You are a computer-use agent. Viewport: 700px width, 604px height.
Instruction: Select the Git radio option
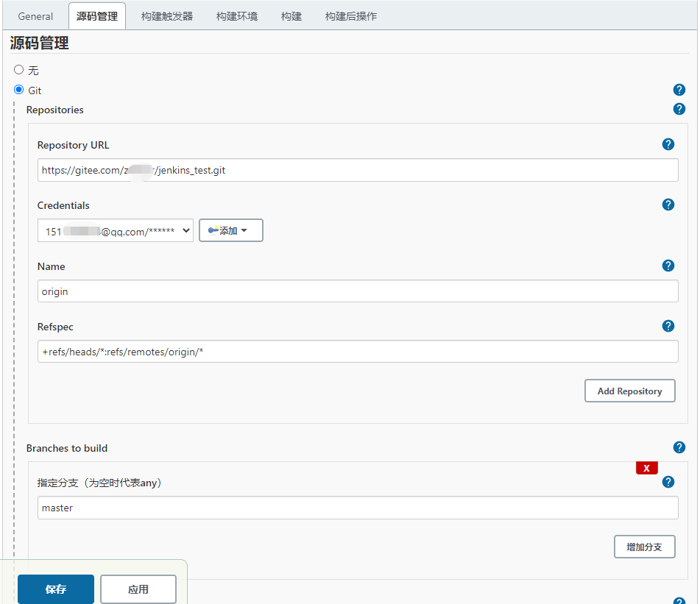19,90
